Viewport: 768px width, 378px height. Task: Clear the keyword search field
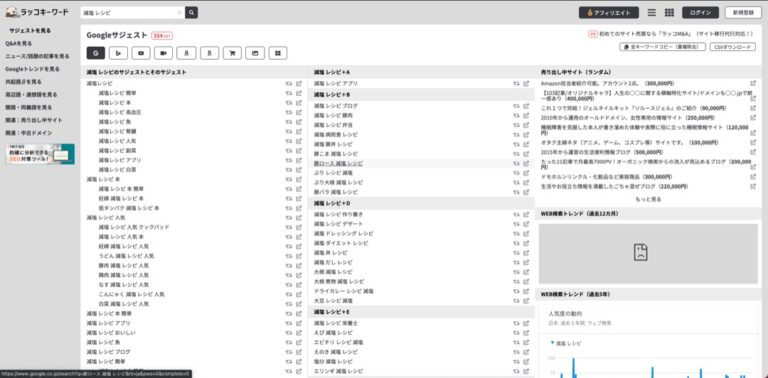tap(179, 13)
